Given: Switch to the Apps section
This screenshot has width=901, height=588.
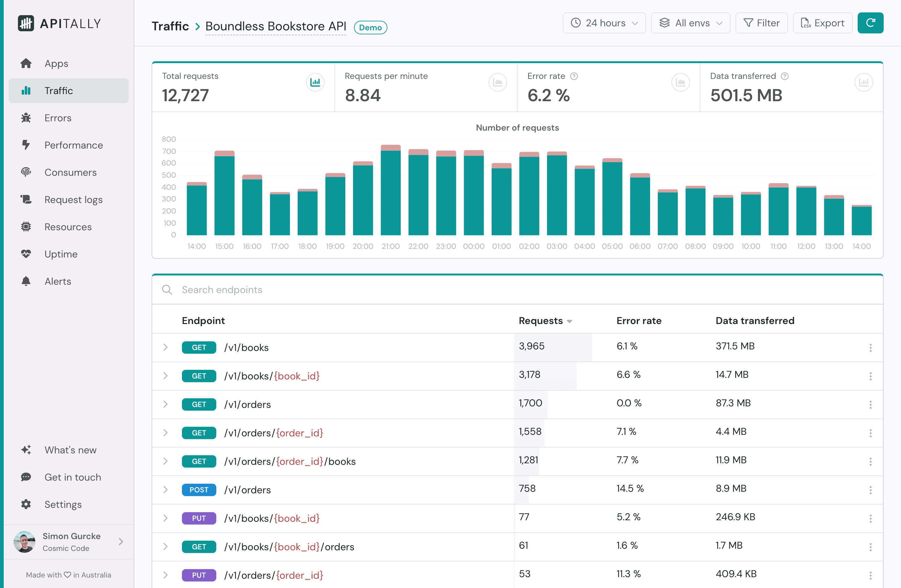Looking at the screenshot, I should [x=56, y=63].
